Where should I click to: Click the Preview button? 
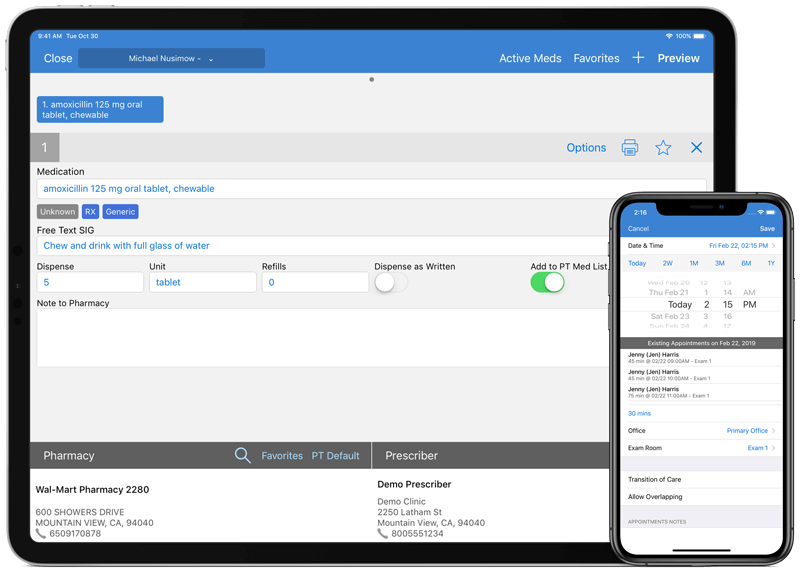point(678,59)
